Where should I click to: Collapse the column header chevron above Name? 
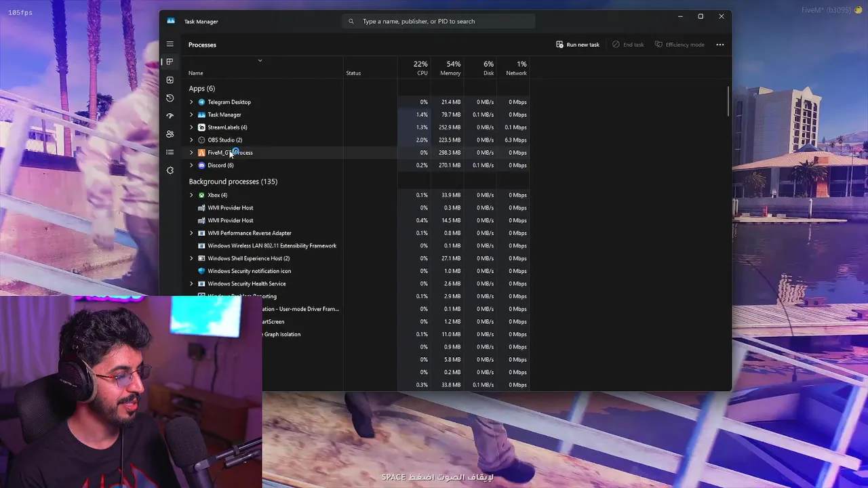[260, 61]
